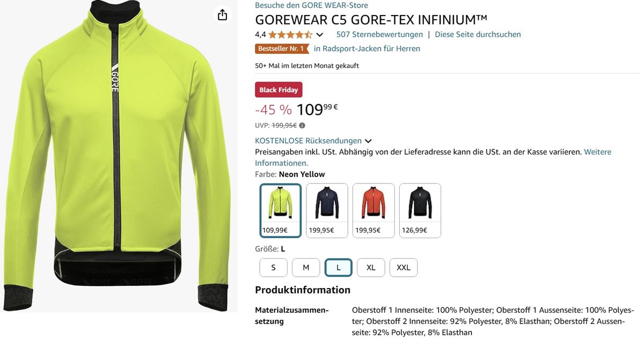The image size is (644, 338).
Task: Select the Neon Yellow color variant
Action: tap(281, 211)
